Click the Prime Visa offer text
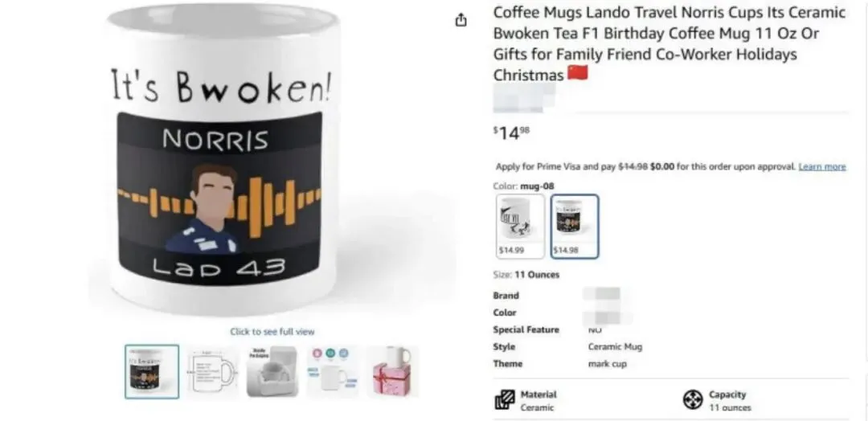 pyautogui.click(x=645, y=166)
